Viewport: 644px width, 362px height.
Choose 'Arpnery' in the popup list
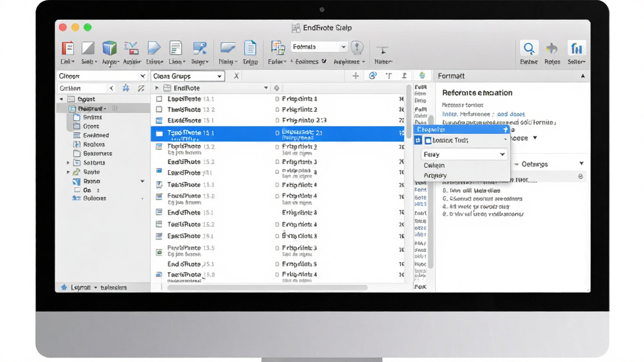(x=435, y=175)
